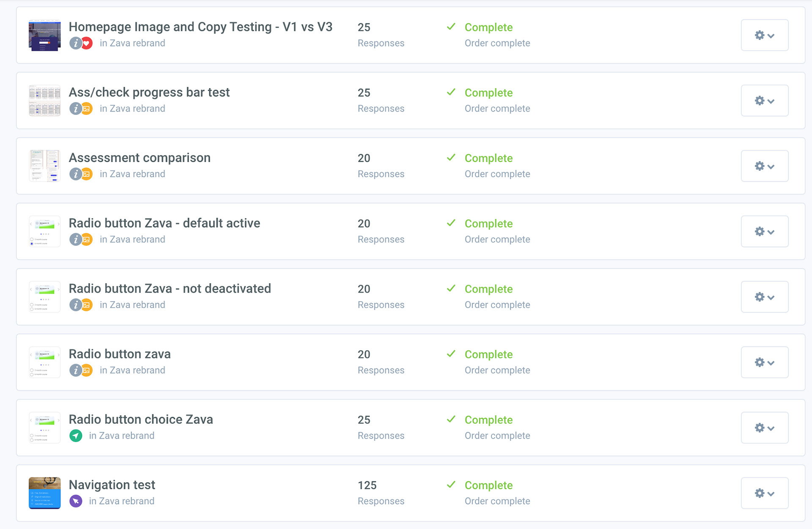Open the Navigation test title link
812x529 pixels.
point(112,485)
